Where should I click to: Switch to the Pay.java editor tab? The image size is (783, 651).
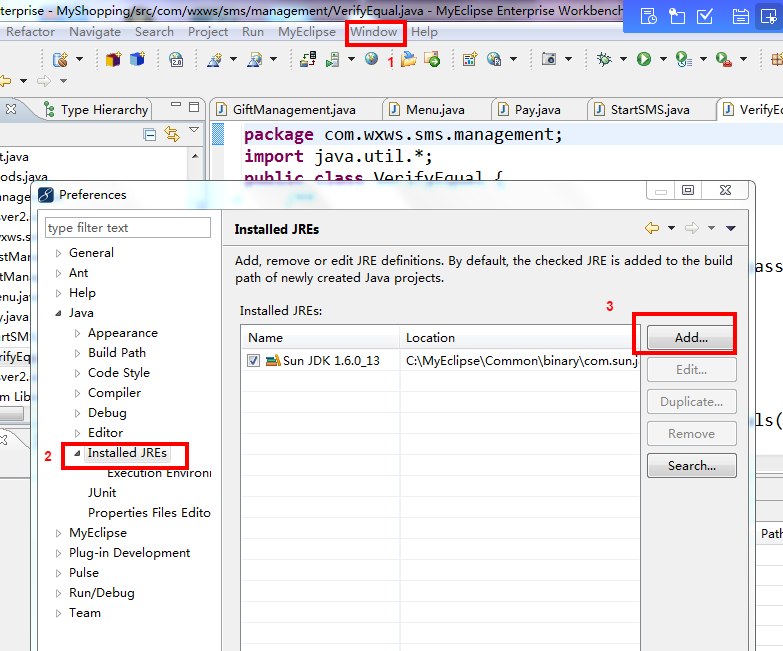(x=537, y=110)
